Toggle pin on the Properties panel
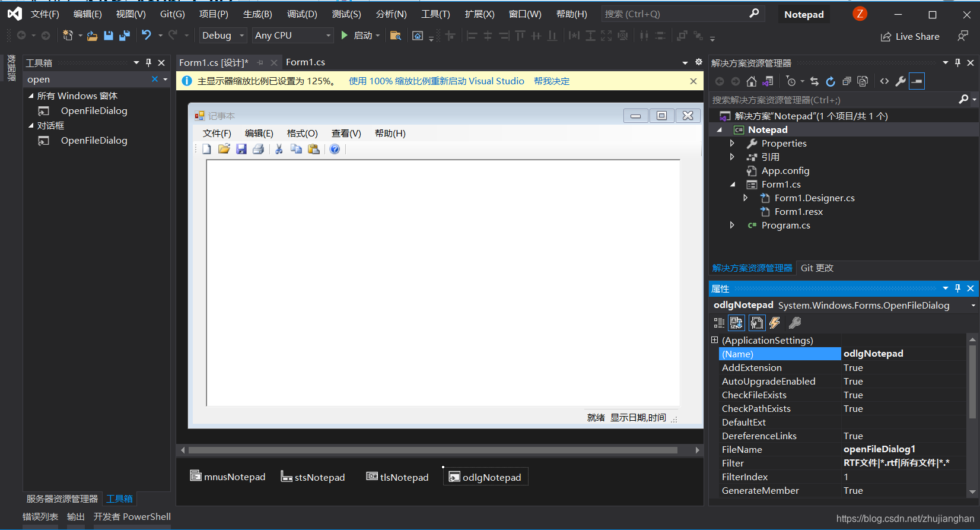This screenshot has width=980, height=530. [957, 288]
